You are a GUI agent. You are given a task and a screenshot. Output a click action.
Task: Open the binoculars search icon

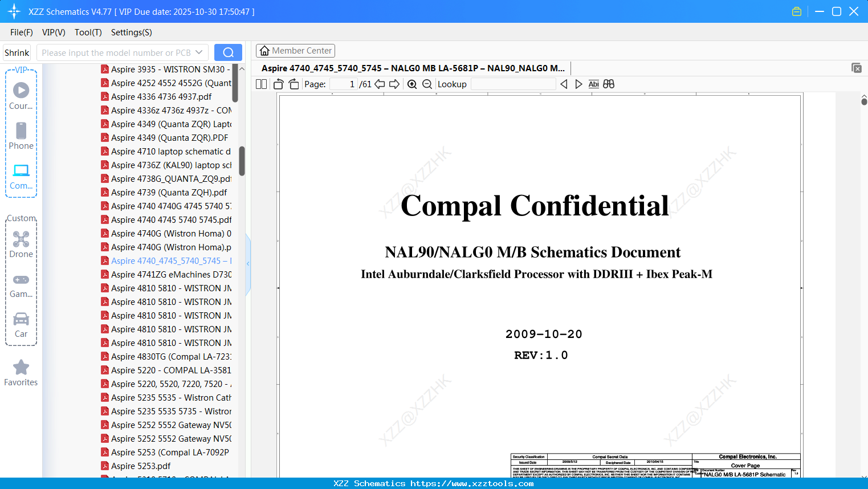pos(609,84)
